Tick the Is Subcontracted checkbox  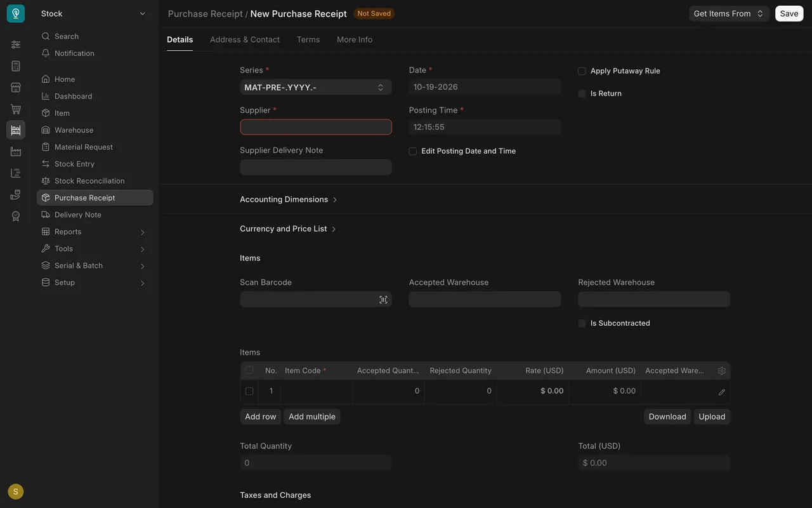582,323
